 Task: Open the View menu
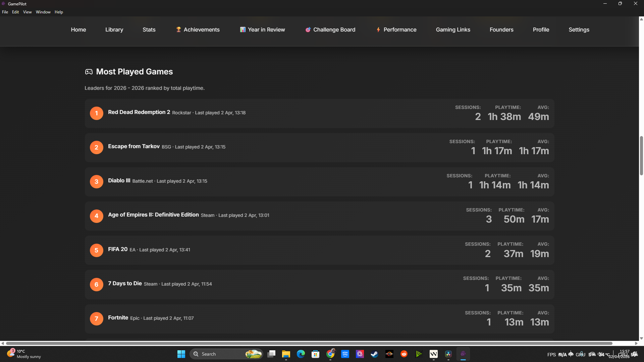pos(27,12)
